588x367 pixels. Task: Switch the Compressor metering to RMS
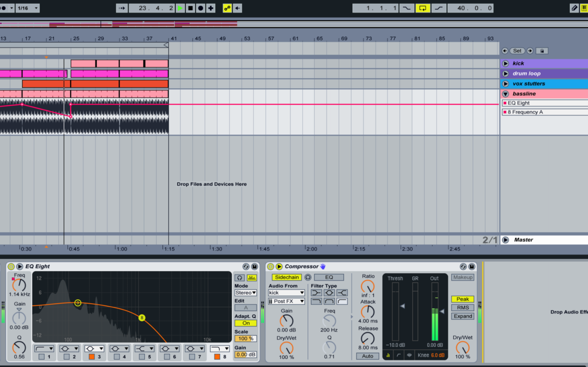pos(462,307)
